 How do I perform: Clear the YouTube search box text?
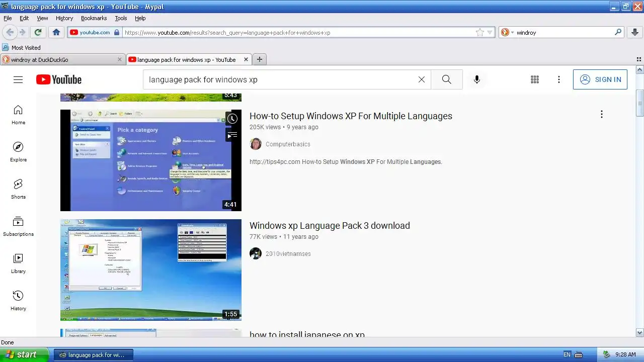coord(422,79)
